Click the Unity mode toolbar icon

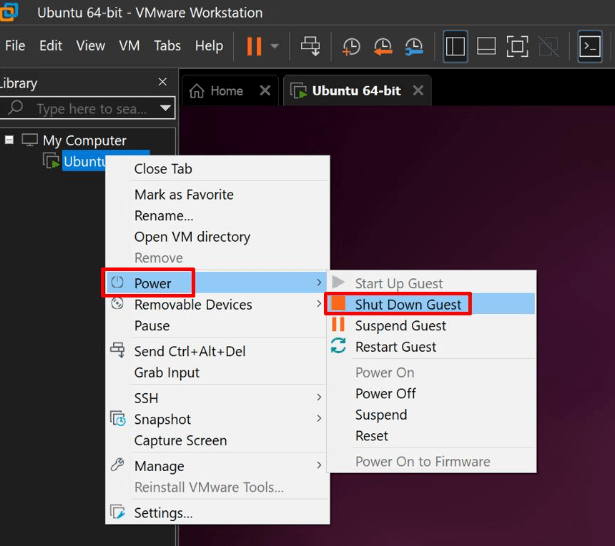tap(549, 47)
